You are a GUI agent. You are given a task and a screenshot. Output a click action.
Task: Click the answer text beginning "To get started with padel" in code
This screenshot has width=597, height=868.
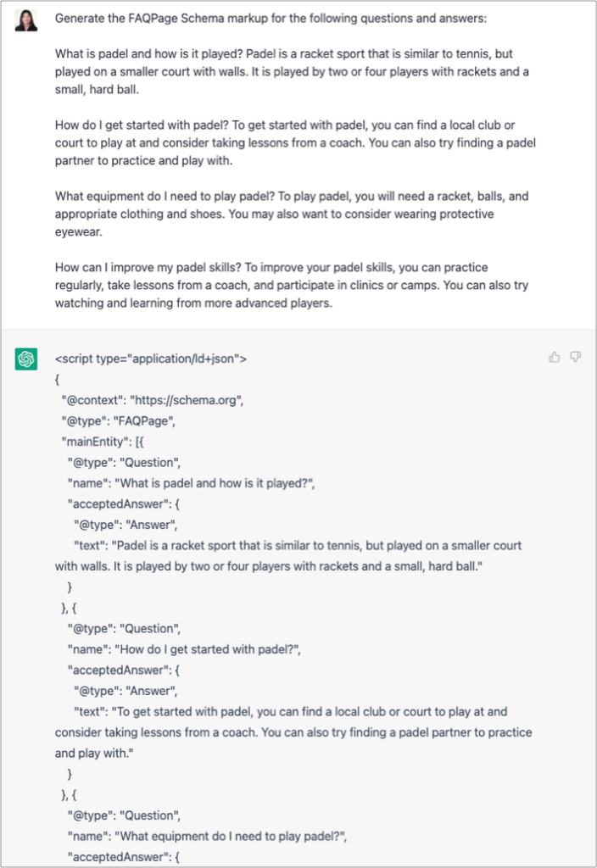[293, 732]
